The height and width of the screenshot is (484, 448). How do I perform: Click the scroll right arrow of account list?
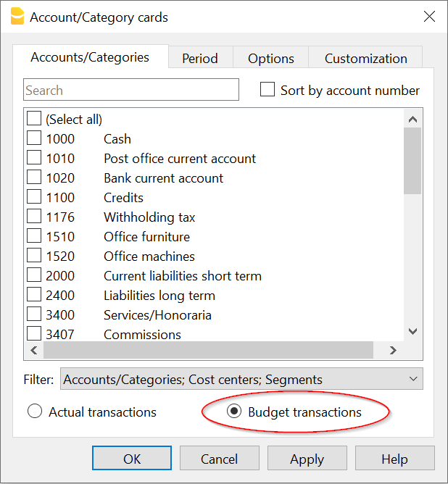(x=393, y=351)
